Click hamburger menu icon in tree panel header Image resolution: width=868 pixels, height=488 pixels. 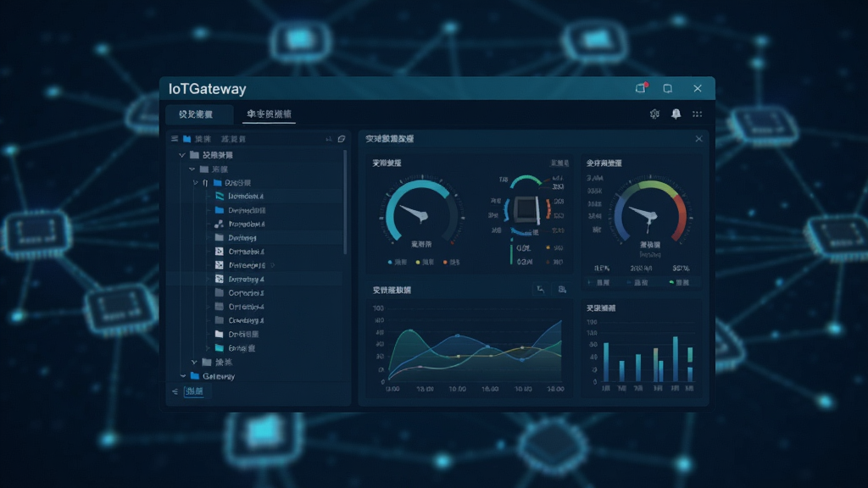point(175,138)
